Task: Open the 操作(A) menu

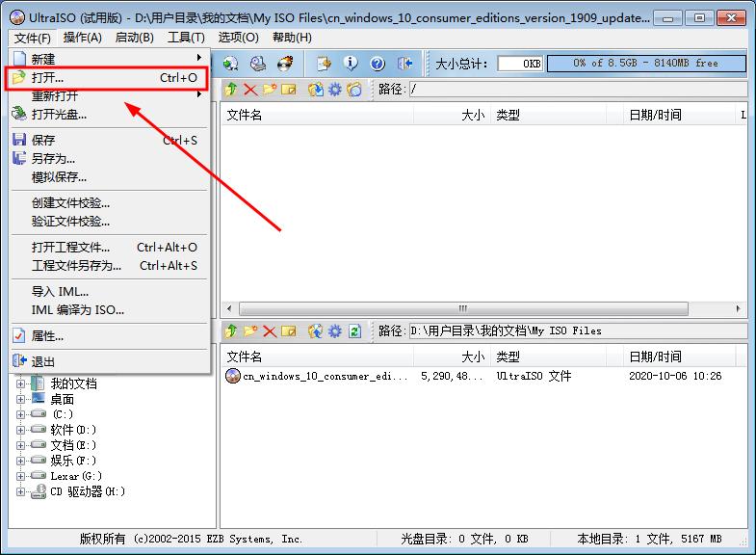Action: [83, 38]
